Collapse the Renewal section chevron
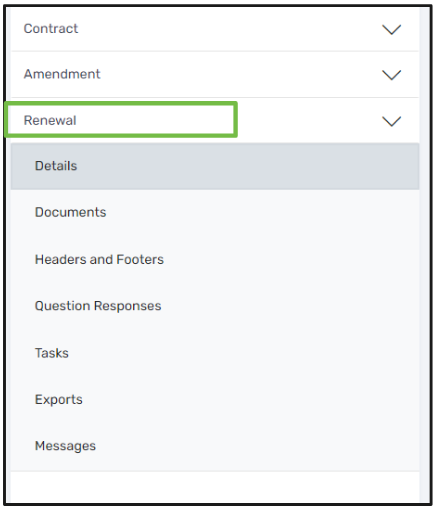This screenshot has height=509, width=437. pos(391,121)
